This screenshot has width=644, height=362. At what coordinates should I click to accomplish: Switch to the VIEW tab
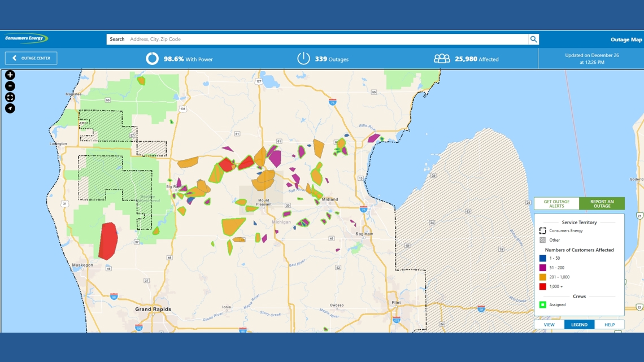tap(549, 324)
